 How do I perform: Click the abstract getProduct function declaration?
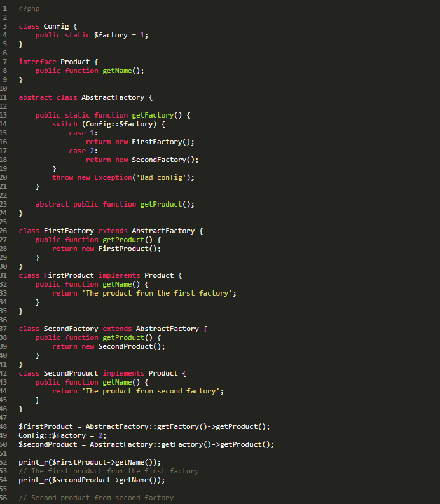(x=160, y=204)
